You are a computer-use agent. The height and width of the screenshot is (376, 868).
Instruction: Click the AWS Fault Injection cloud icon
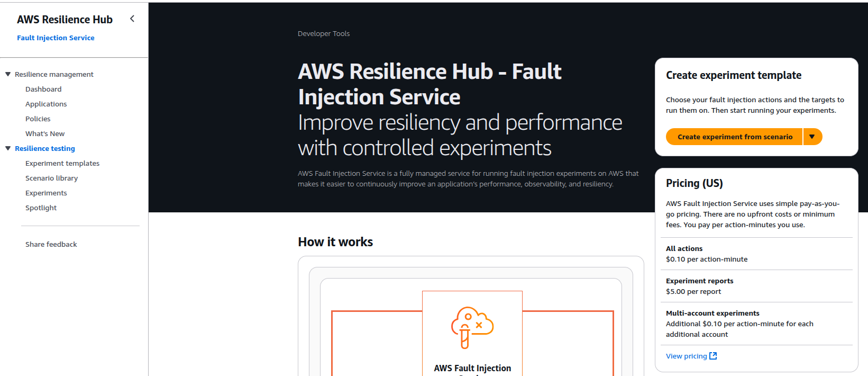click(472, 328)
